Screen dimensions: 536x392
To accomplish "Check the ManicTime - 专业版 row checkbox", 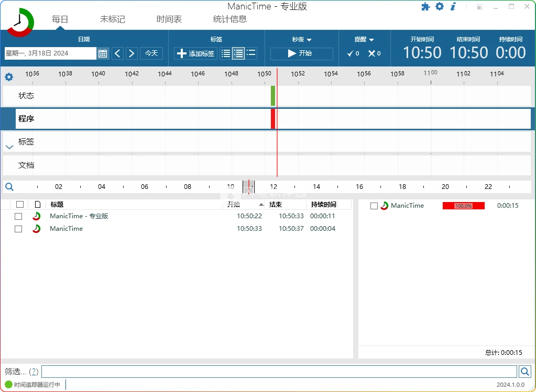I will coord(18,216).
